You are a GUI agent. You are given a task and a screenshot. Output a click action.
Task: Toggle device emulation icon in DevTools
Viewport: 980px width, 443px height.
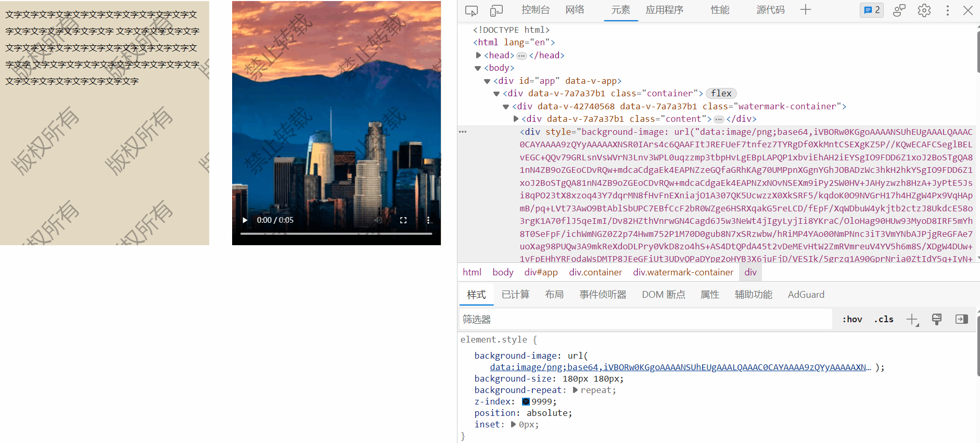click(x=497, y=10)
